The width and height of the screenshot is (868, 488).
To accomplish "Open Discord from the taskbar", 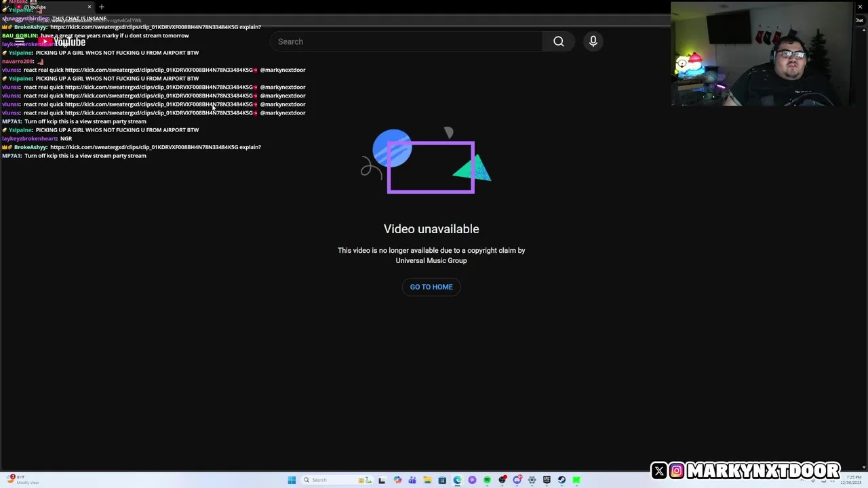I will [x=517, y=480].
